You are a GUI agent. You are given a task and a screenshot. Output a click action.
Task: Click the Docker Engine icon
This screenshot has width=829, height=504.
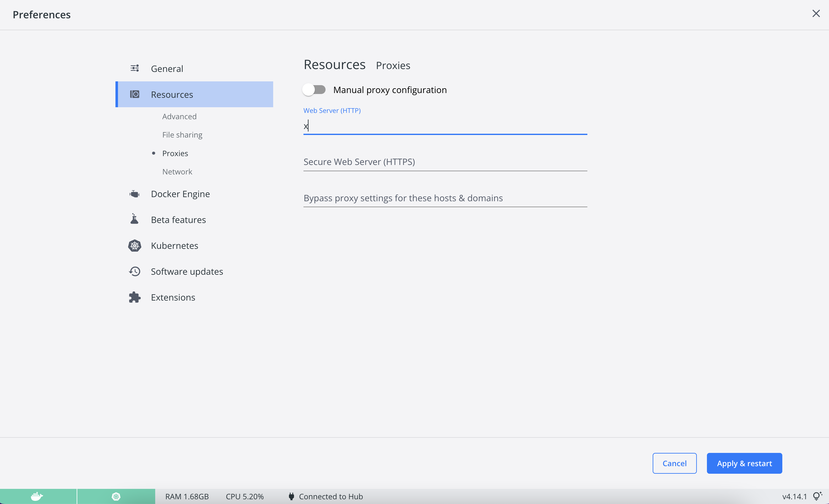pos(135,194)
